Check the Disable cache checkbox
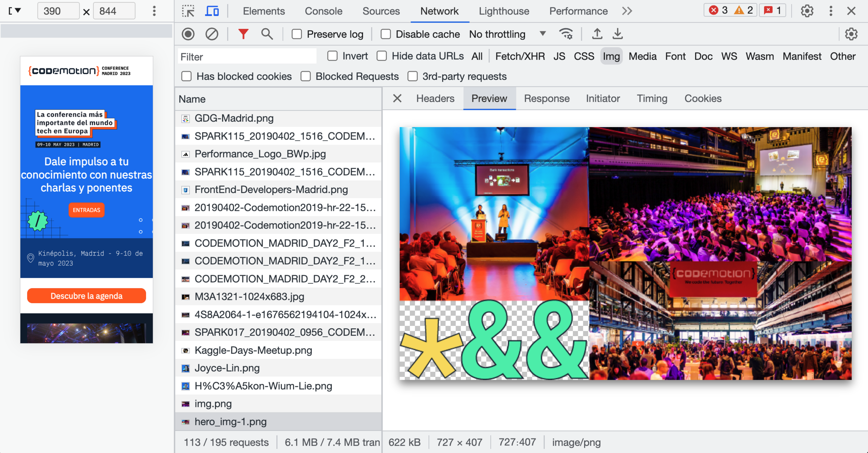Viewport: 868px width, 453px height. coord(386,34)
